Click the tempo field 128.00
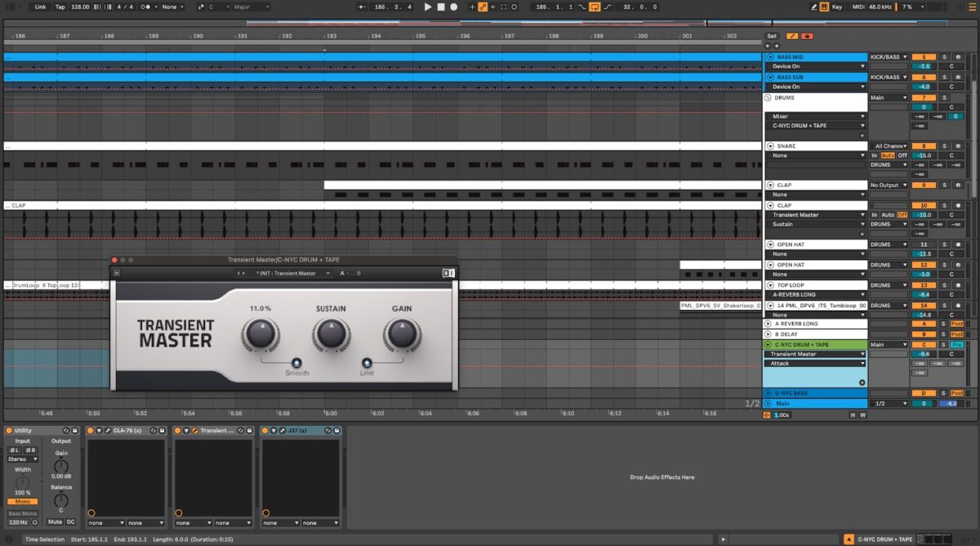The height and width of the screenshot is (546, 980). click(80, 7)
